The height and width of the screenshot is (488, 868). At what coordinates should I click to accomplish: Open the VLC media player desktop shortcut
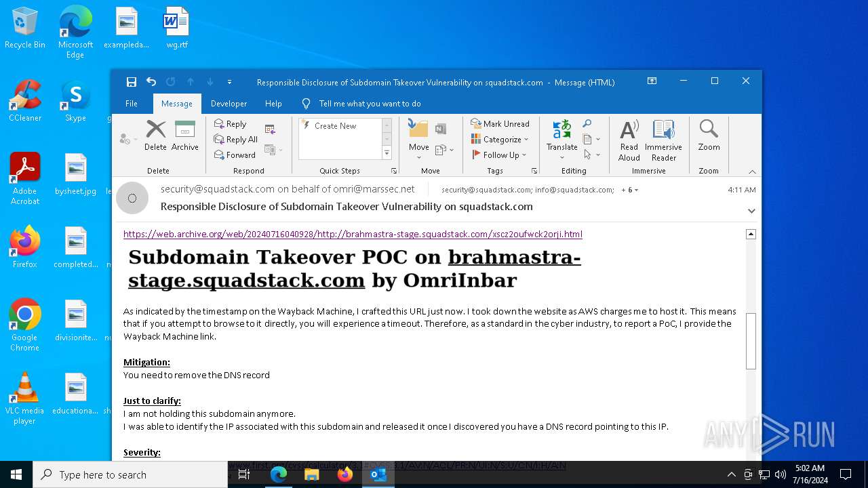25,399
